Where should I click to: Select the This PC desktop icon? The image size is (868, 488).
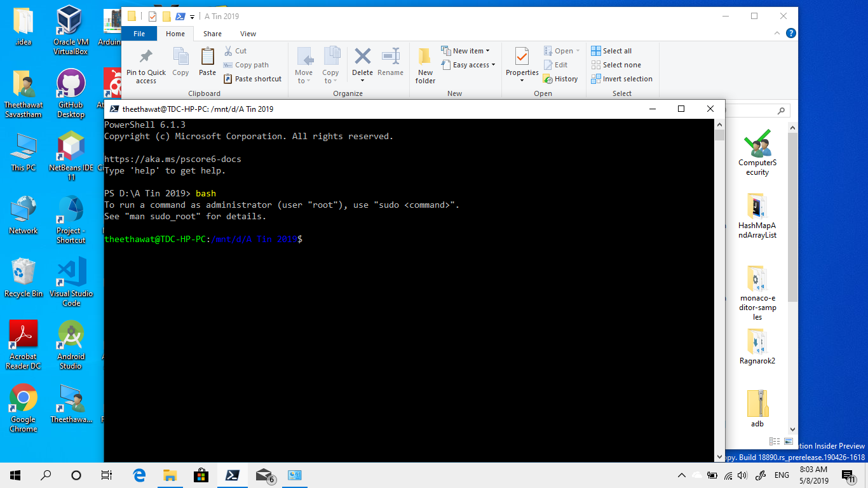[23, 152]
